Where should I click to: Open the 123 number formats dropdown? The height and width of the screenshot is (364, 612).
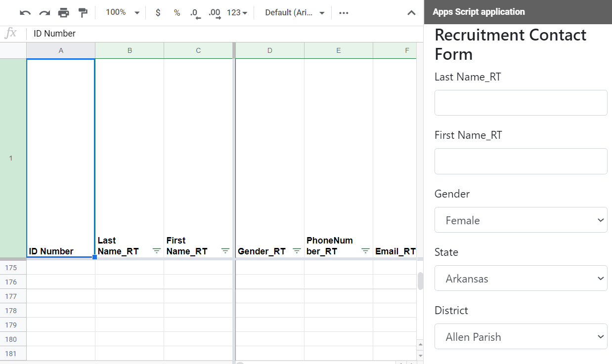[237, 13]
